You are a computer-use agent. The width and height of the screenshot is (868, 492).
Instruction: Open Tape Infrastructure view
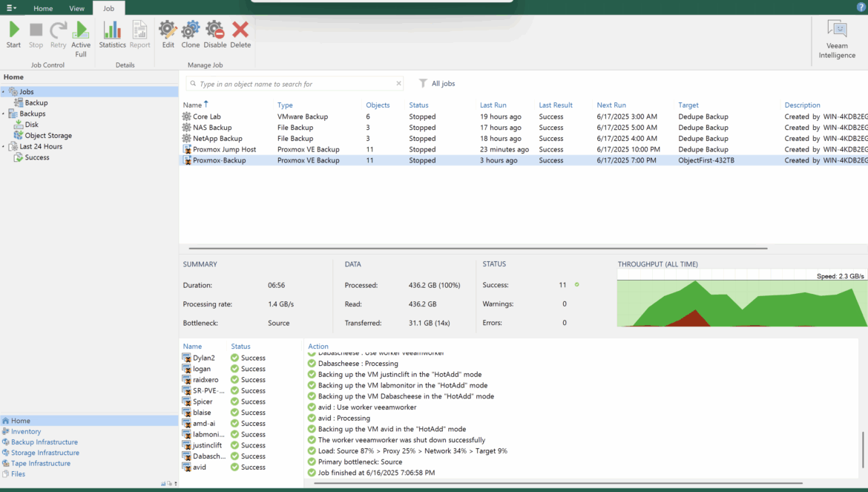pyautogui.click(x=36, y=463)
